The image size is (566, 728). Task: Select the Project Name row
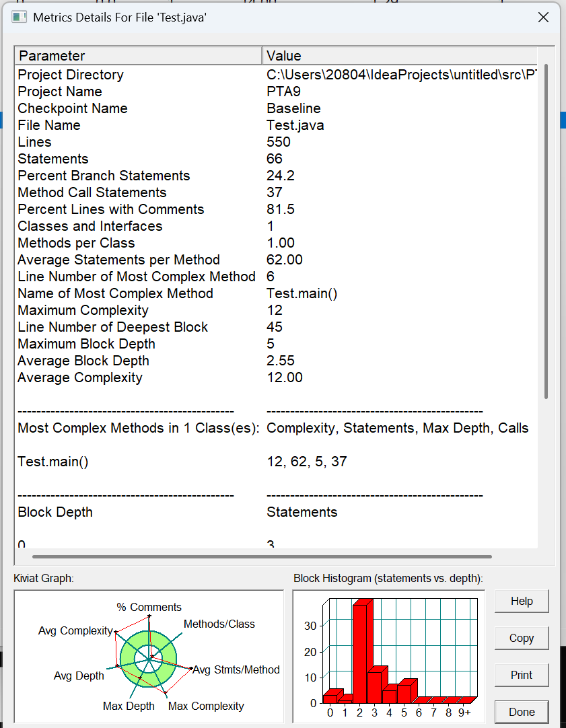(x=276, y=92)
